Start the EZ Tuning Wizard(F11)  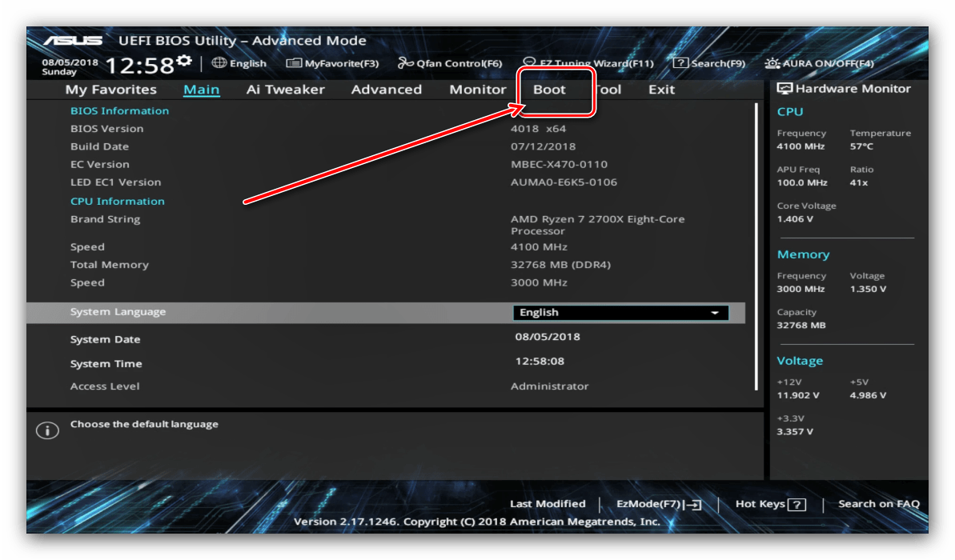[x=588, y=63]
